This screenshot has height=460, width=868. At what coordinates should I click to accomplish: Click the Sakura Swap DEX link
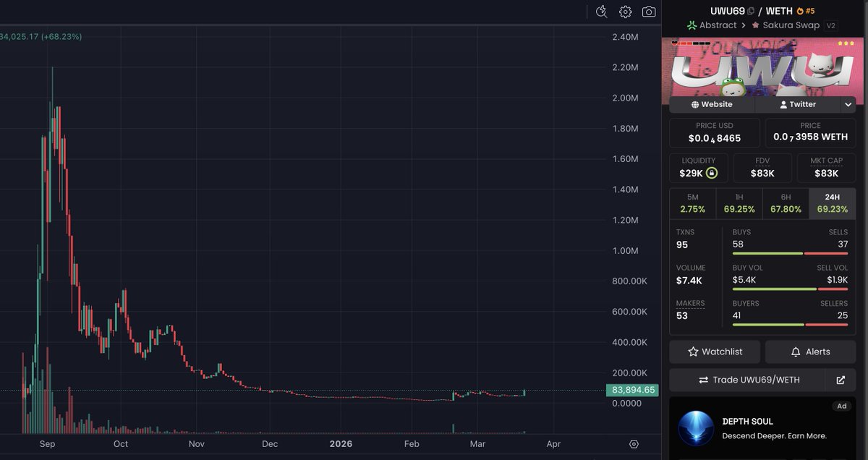coord(791,25)
